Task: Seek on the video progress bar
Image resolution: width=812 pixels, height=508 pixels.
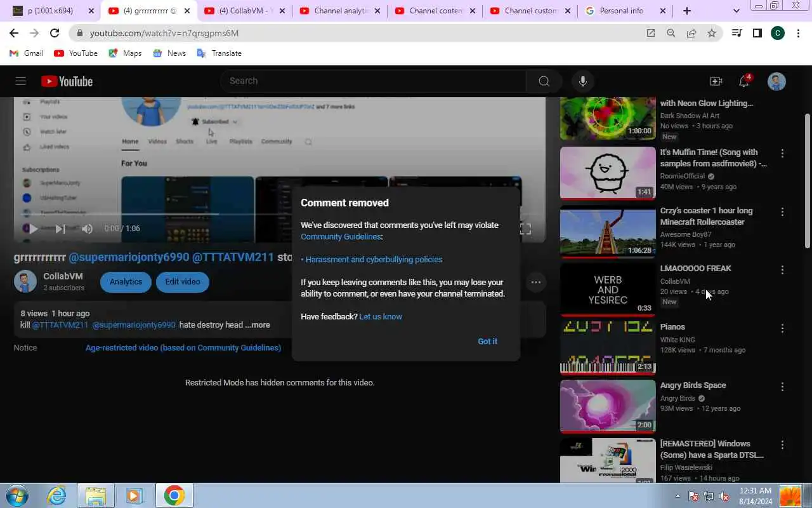Action: pos(279,214)
